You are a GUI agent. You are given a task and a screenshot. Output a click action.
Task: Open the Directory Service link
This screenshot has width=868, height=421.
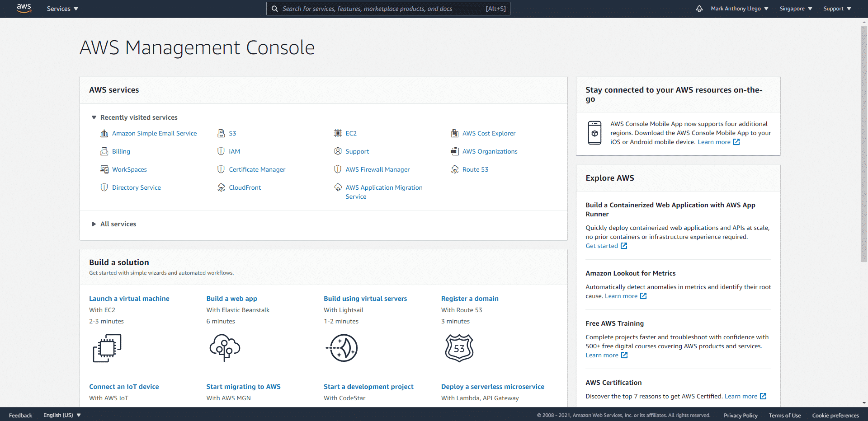pos(137,187)
